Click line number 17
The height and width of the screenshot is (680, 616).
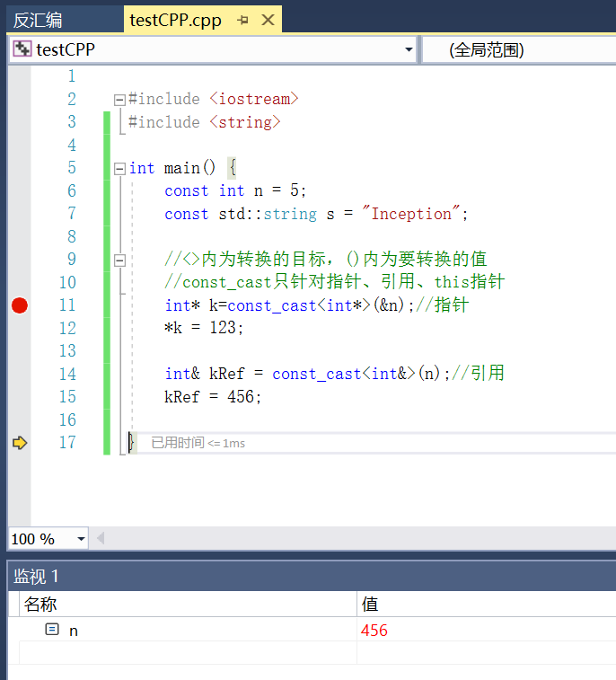[x=67, y=442]
